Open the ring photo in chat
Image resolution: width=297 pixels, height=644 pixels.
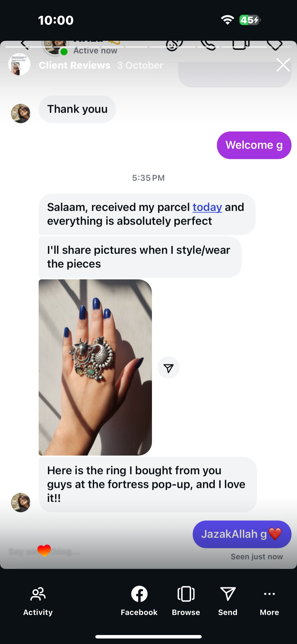[95, 367]
